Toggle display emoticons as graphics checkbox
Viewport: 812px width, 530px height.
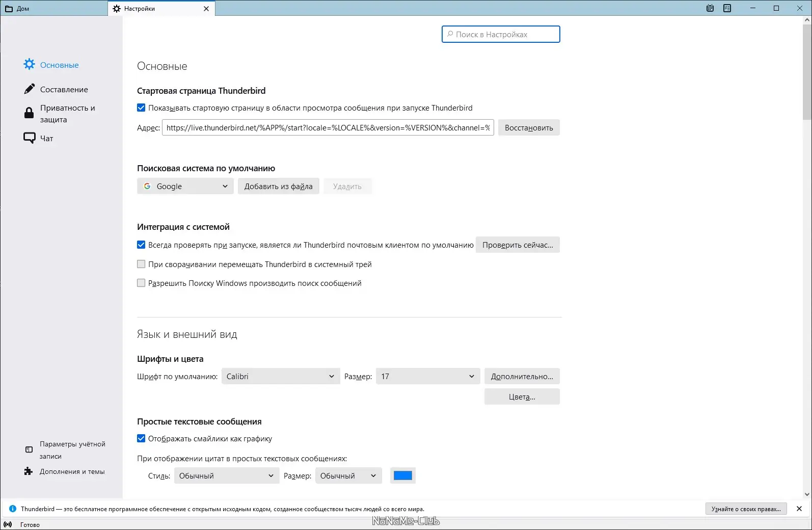tap(141, 438)
